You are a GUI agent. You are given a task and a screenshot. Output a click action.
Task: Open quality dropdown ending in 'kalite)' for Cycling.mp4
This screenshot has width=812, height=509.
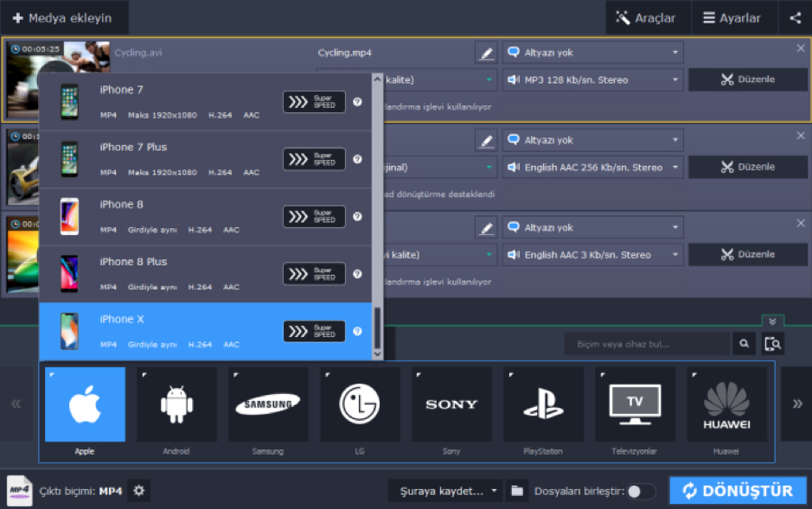click(439, 80)
